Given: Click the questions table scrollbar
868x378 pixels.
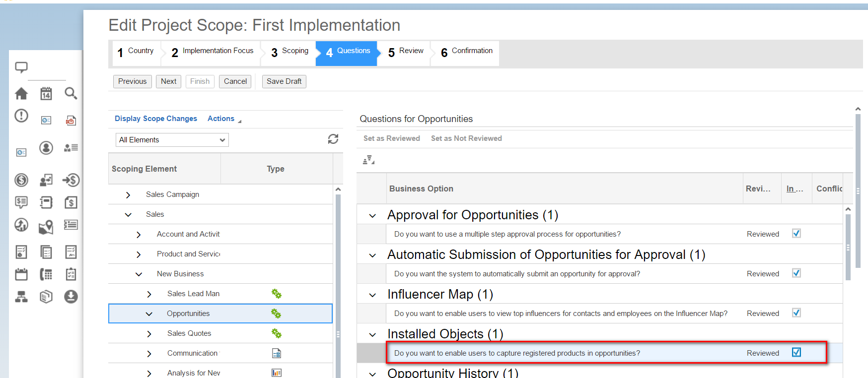Looking at the screenshot, I should click(848, 247).
